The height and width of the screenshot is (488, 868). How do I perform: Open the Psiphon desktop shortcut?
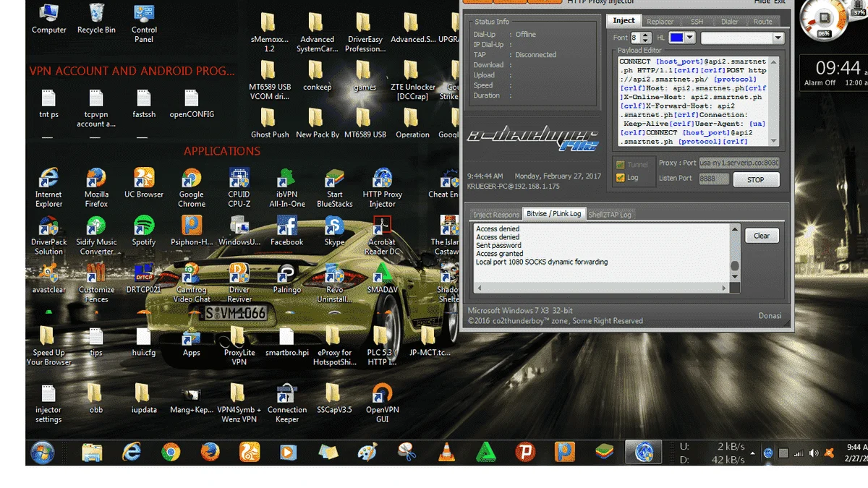pyautogui.click(x=192, y=231)
